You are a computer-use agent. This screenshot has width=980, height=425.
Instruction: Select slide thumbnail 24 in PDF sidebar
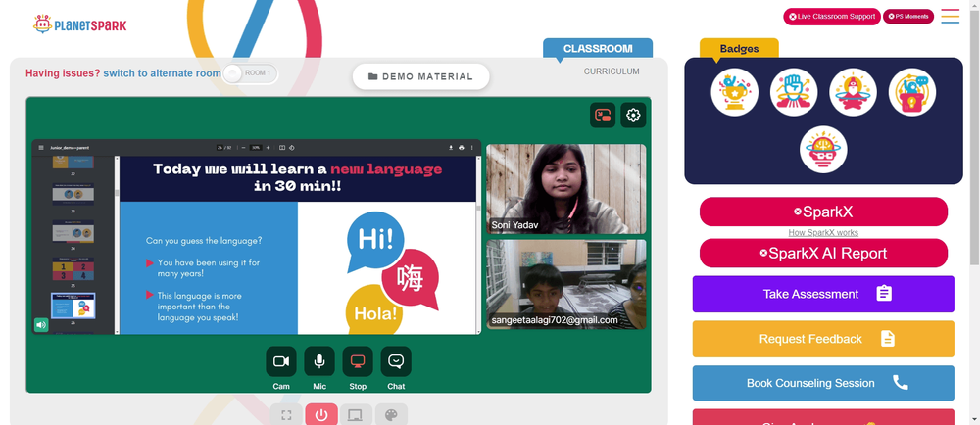coord(73,231)
